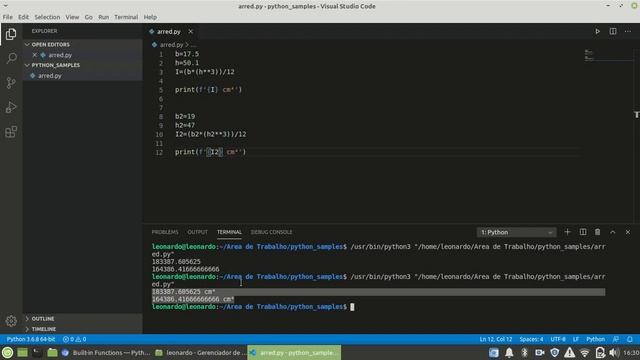Switch to Built-in Functions browser window in taskbar

(106, 353)
